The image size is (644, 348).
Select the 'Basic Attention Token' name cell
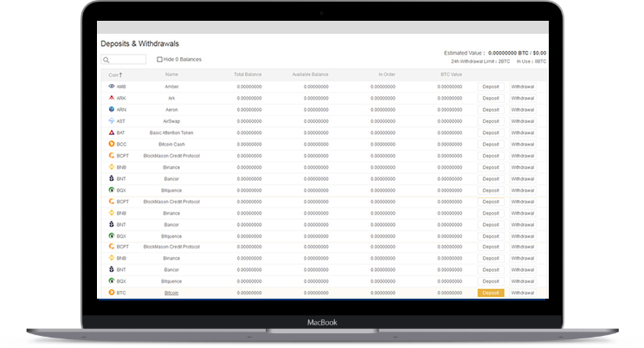(171, 132)
